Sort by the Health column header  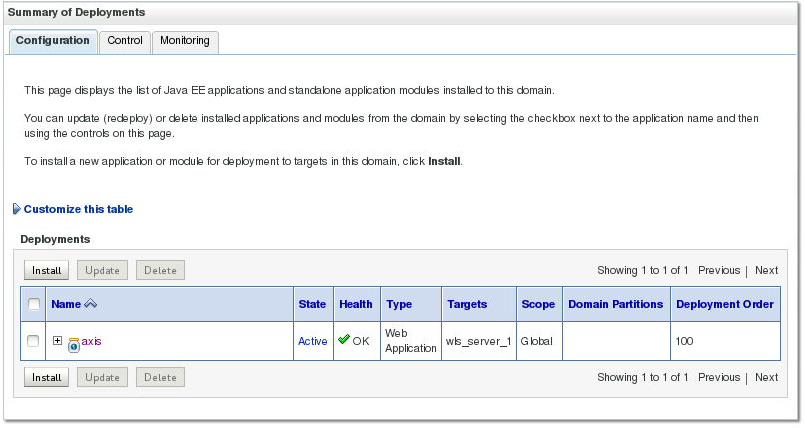pos(356,304)
